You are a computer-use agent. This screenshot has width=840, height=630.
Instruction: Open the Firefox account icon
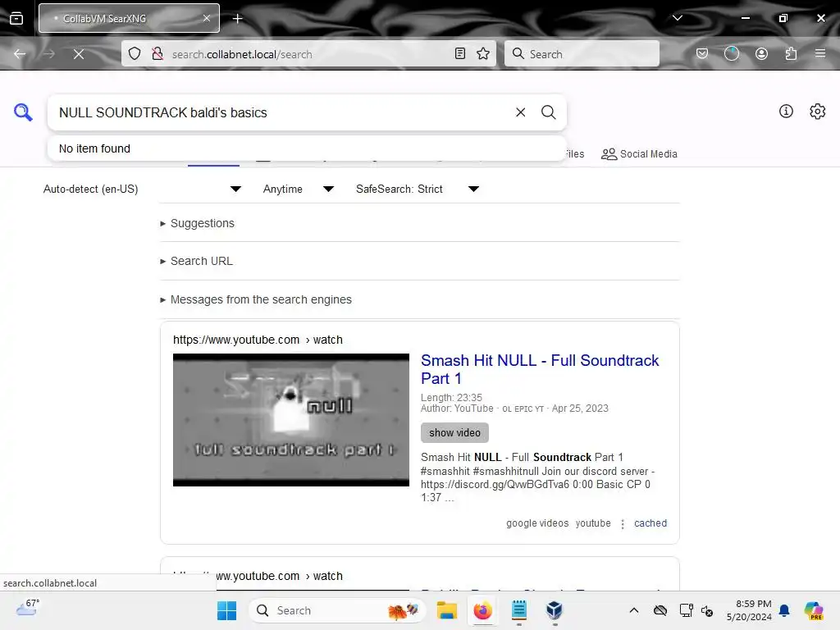[x=761, y=53]
